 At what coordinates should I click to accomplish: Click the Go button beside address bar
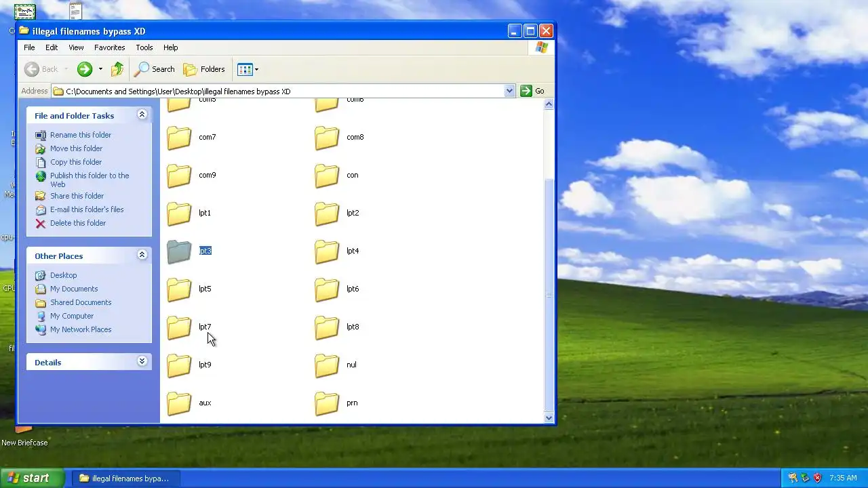(533, 91)
